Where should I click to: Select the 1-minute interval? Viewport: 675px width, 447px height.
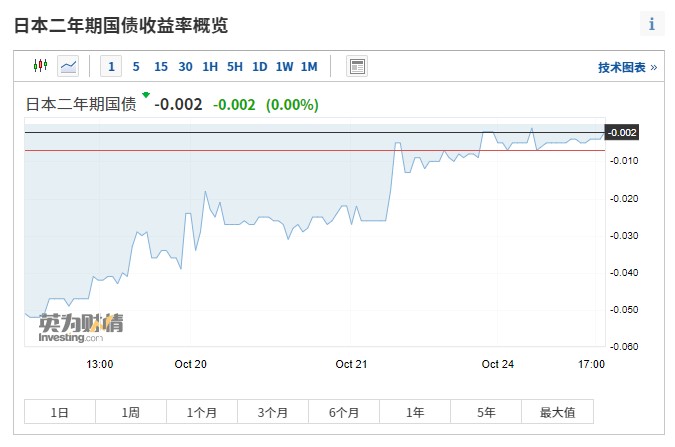point(111,67)
